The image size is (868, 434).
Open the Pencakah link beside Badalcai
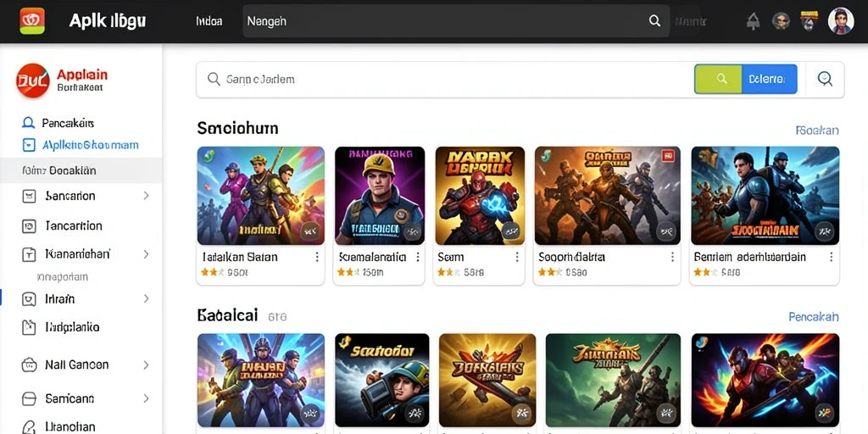pos(813,317)
